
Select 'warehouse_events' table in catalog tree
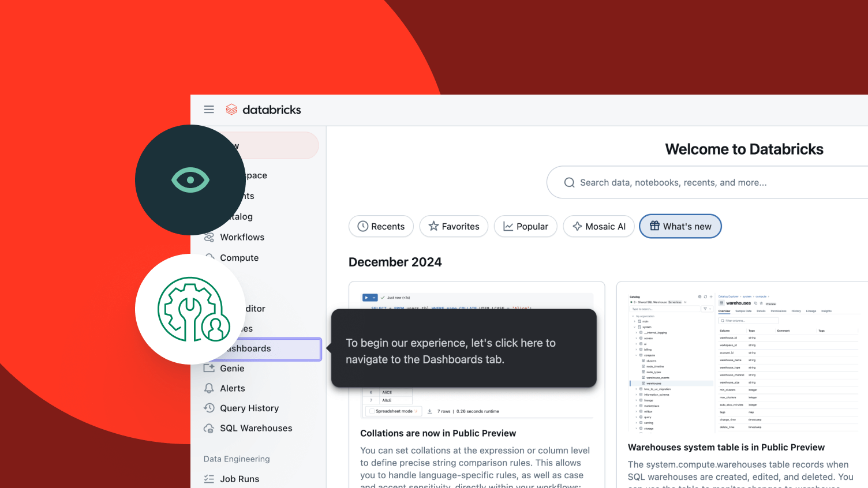[x=657, y=378]
